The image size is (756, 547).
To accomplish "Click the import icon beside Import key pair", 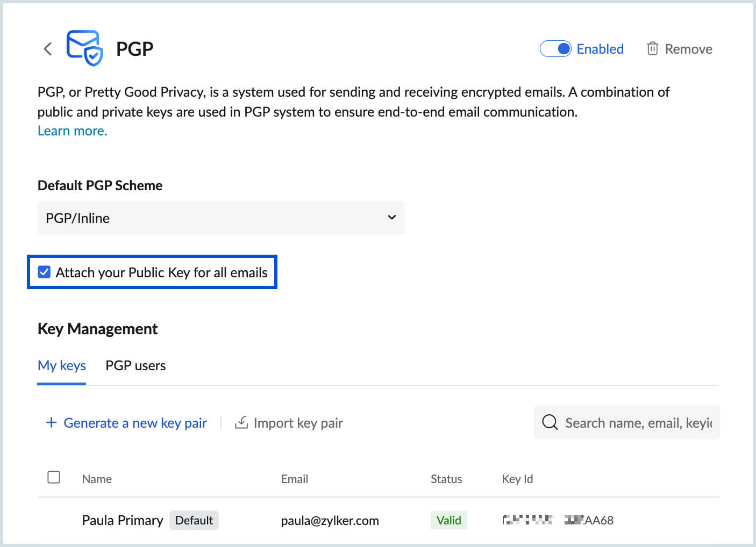I will tap(242, 423).
